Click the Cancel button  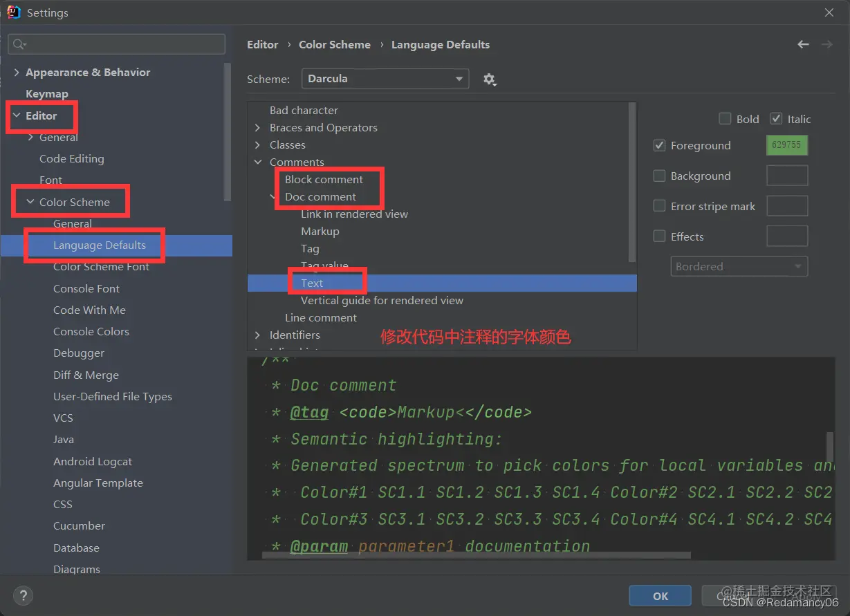click(732, 596)
